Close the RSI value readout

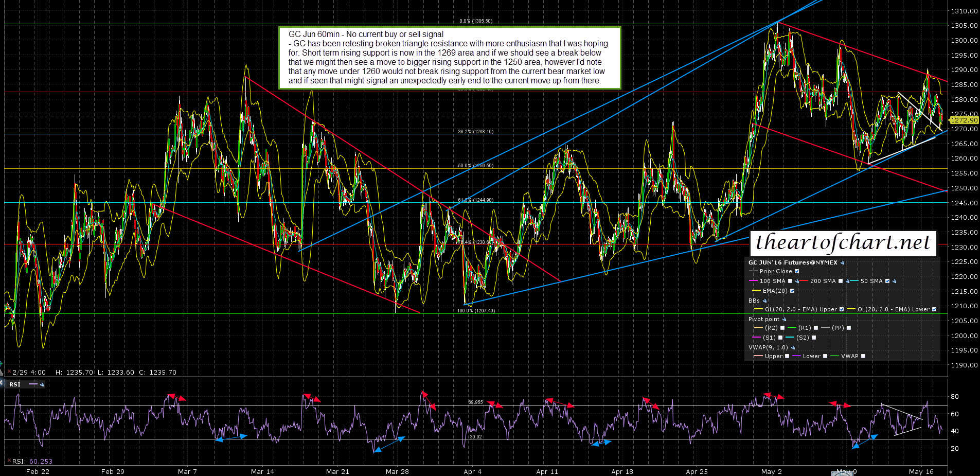pos(9,461)
